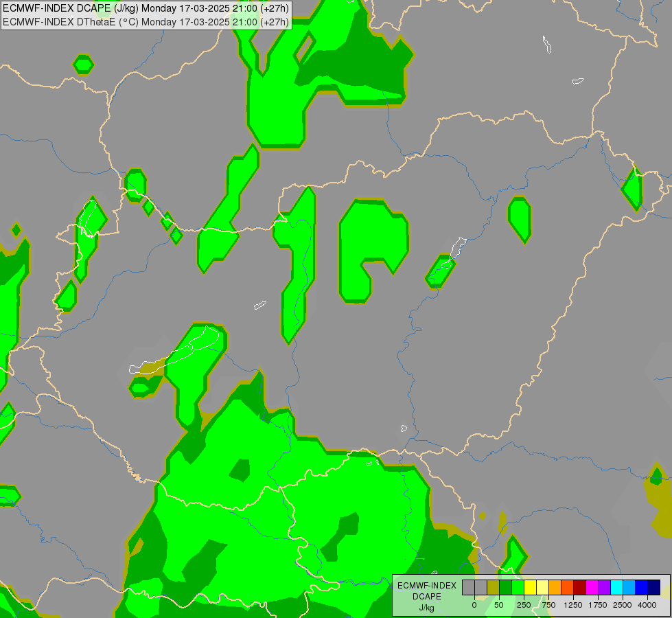Click the legend tick value 750
Image resolution: width=672 pixels, height=618 pixels.
tap(548, 605)
